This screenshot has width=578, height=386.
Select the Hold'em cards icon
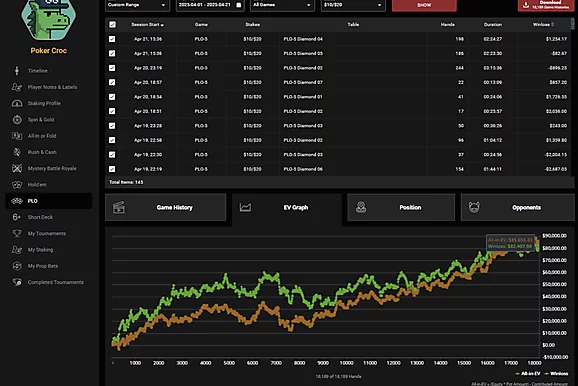point(17,184)
